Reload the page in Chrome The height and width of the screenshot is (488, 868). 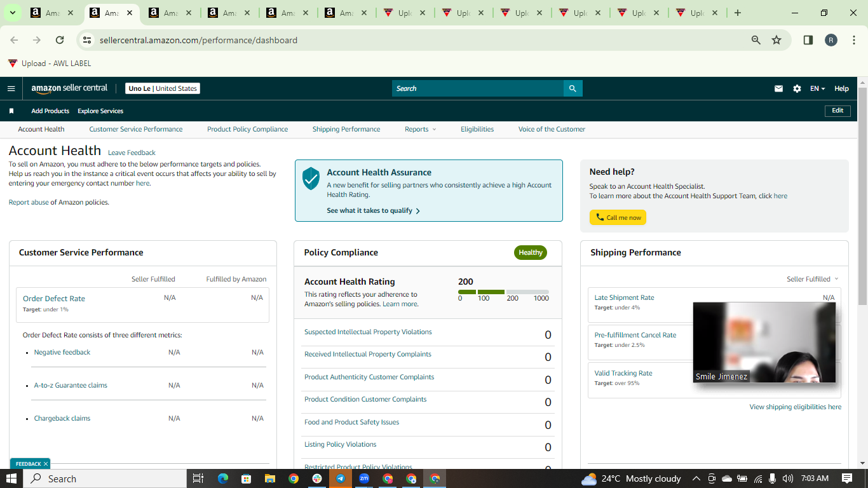tap(60, 40)
